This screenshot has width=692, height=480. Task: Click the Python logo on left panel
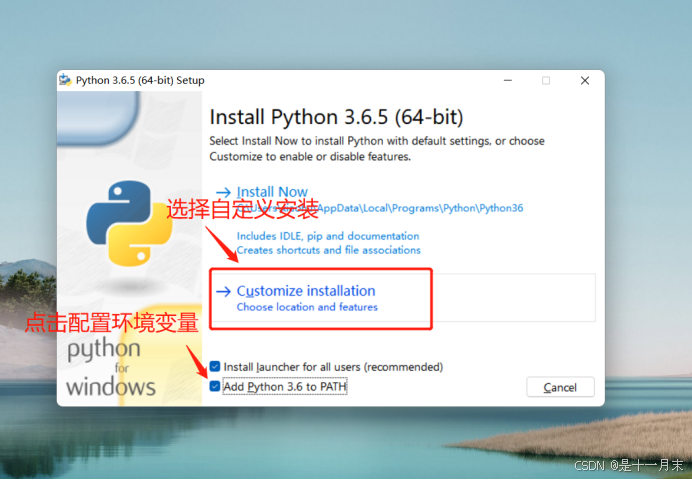click(x=129, y=223)
